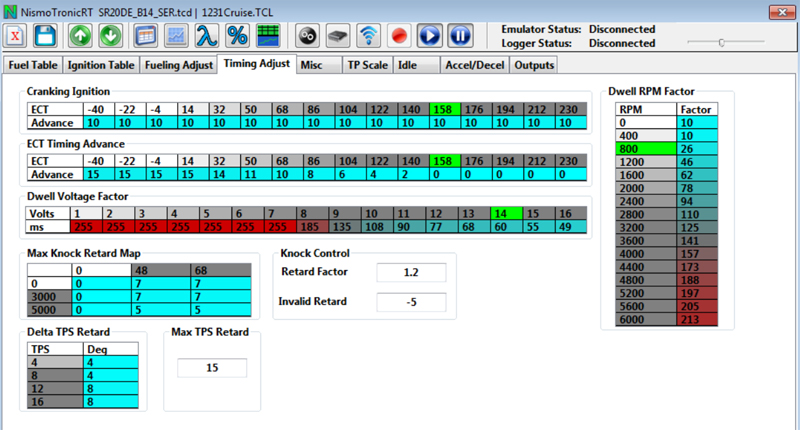The height and width of the screenshot is (430, 800).
Task: Click the red record logging button
Action: point(399,36)
